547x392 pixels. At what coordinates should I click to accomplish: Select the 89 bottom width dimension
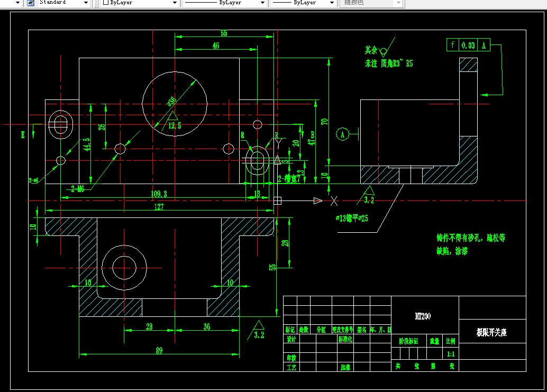[x=159, y=351]
